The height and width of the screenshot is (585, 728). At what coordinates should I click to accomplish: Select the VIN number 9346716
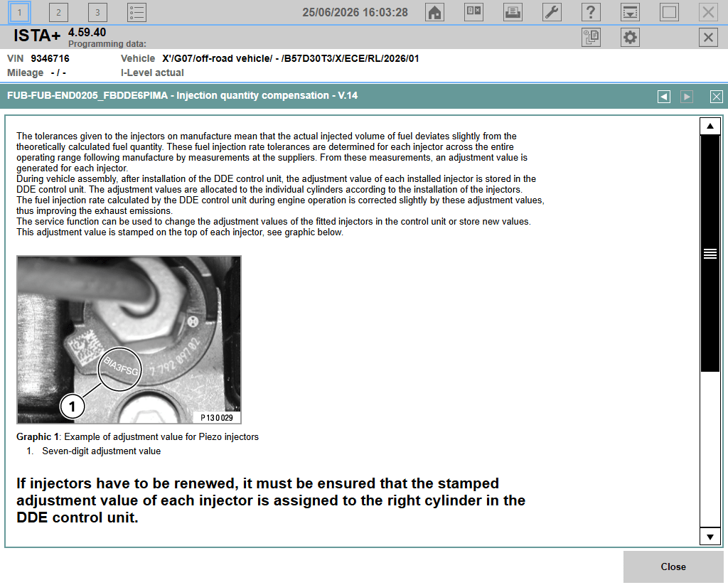point(50,58)
